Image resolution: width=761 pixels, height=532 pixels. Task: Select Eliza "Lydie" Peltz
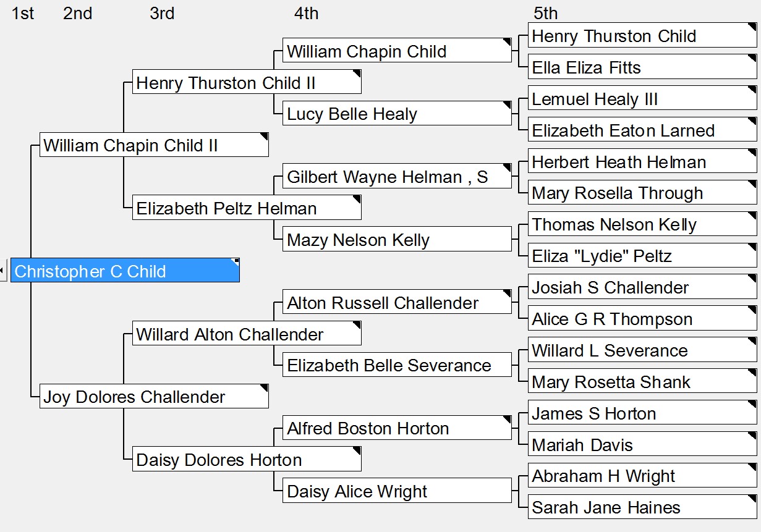pos(642,255)
